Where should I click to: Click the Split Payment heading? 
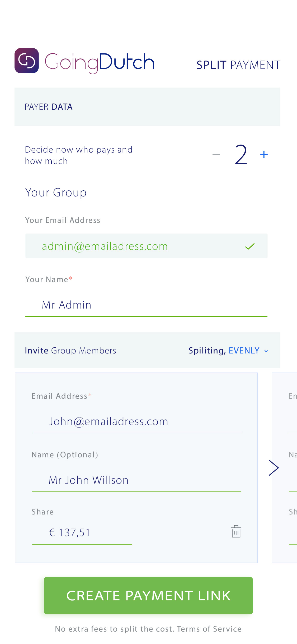pos(238,65)
